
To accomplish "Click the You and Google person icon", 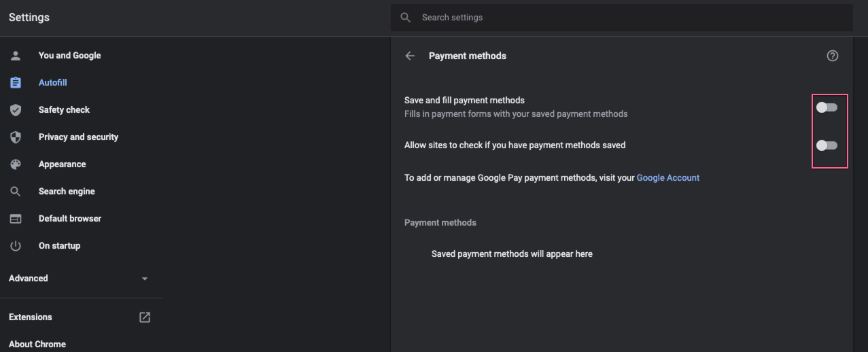I will pos(16,56).
